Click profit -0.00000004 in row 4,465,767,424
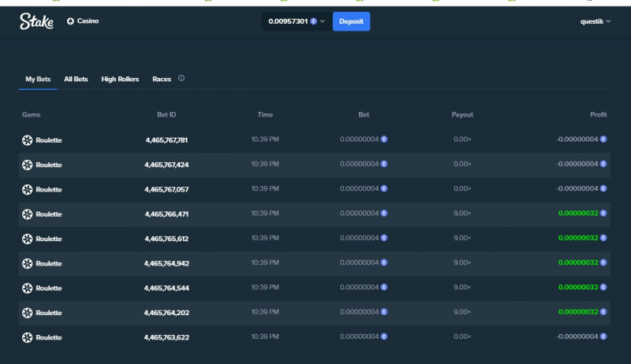Image resolution: width=631 pixels, height=364 pixels. coord(577,164)
